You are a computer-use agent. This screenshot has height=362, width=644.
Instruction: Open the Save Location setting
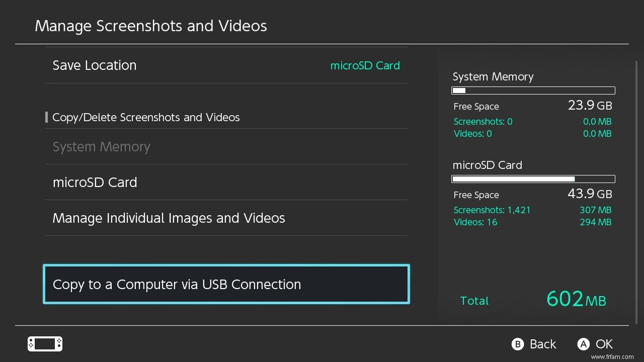[x=226, y=65]
